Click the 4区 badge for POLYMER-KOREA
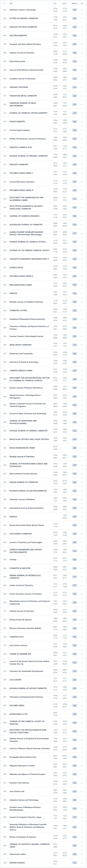Screen dimensions: 87x868 (74, 706)
